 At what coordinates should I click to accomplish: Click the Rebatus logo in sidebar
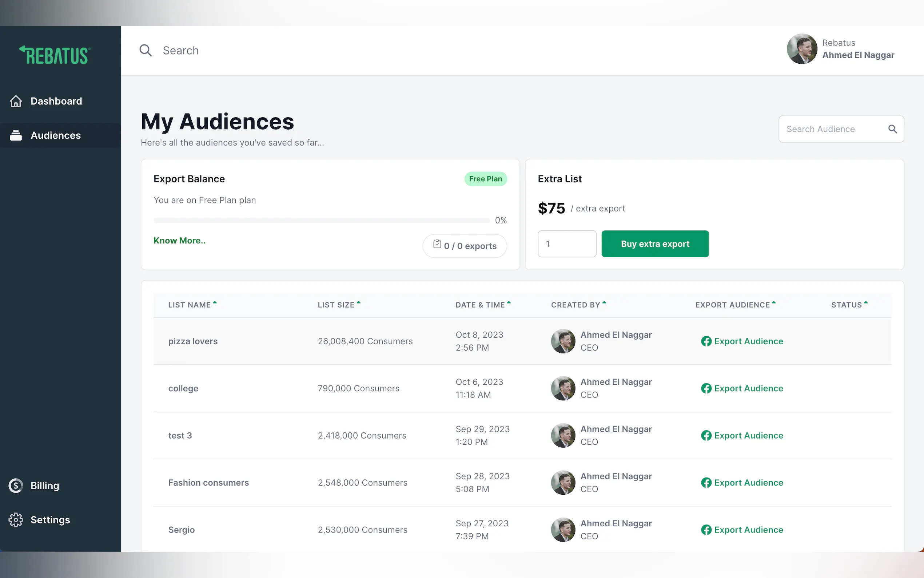[x=55, y=55]
